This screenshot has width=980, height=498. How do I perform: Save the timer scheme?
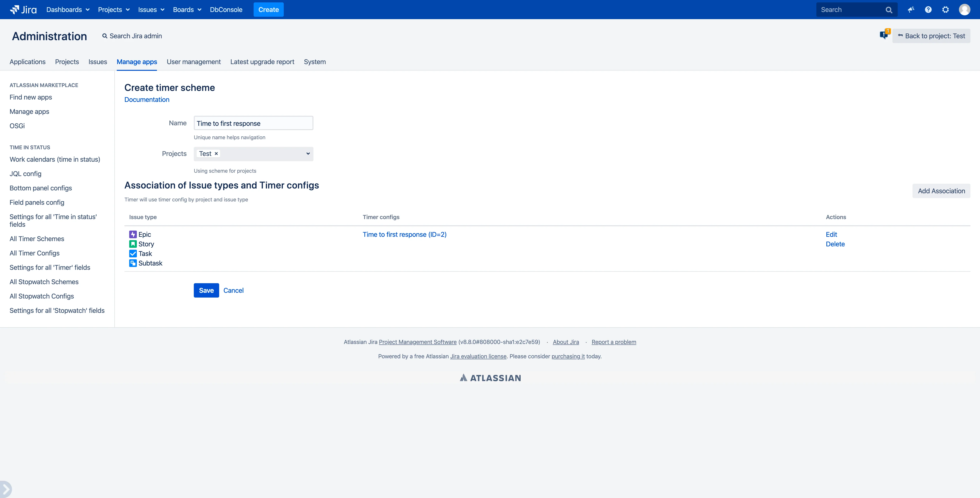[206, 290]
